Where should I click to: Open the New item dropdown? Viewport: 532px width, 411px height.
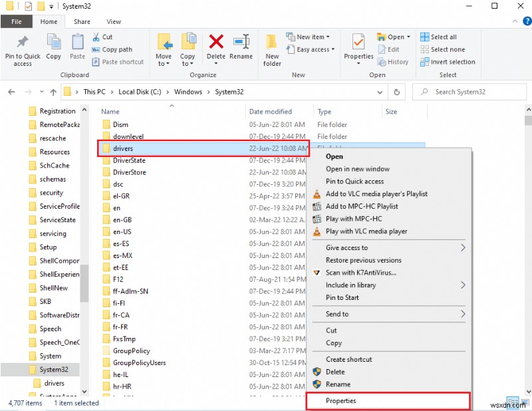coord(308,37)
